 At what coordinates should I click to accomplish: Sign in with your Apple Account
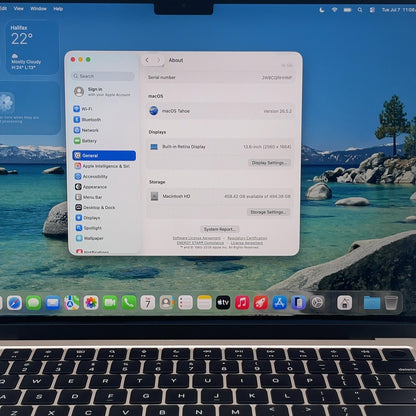[x=103, y=91]
